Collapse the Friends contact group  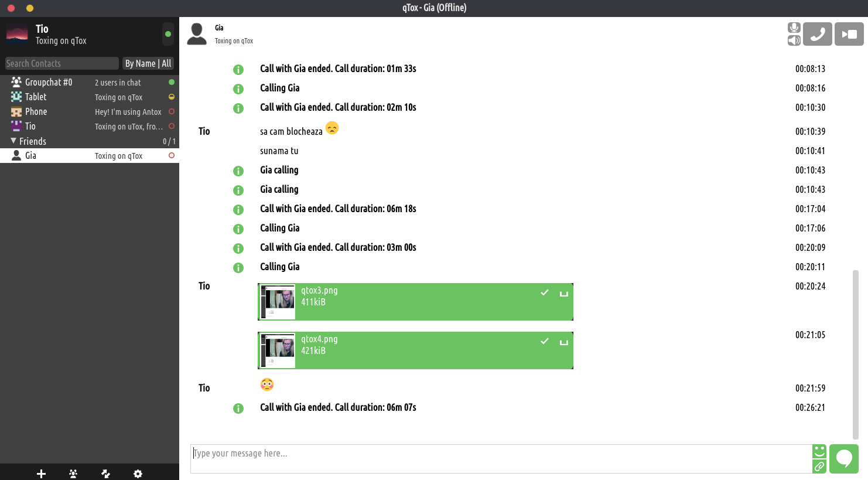[x=14, y=141]
